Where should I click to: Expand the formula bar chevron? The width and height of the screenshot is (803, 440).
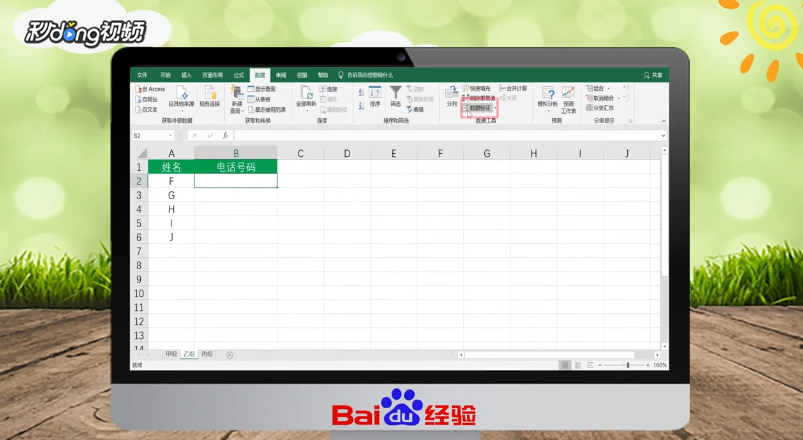click(x=663, y=136)
